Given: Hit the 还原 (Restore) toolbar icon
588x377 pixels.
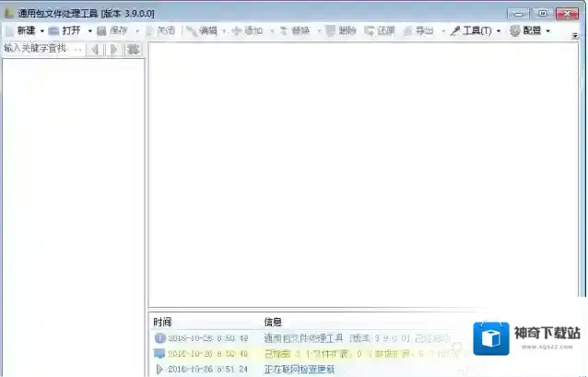Looking at the screenshot, I should (x=380, y=30).
